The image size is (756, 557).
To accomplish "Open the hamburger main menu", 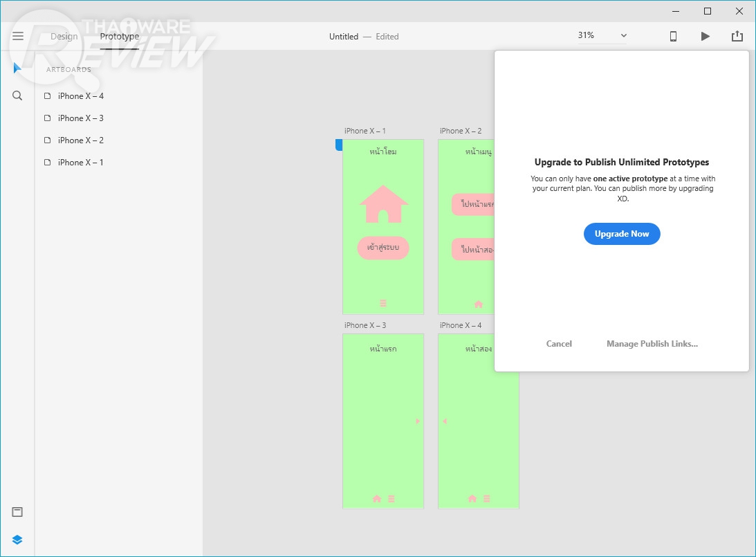I will 18,36.
